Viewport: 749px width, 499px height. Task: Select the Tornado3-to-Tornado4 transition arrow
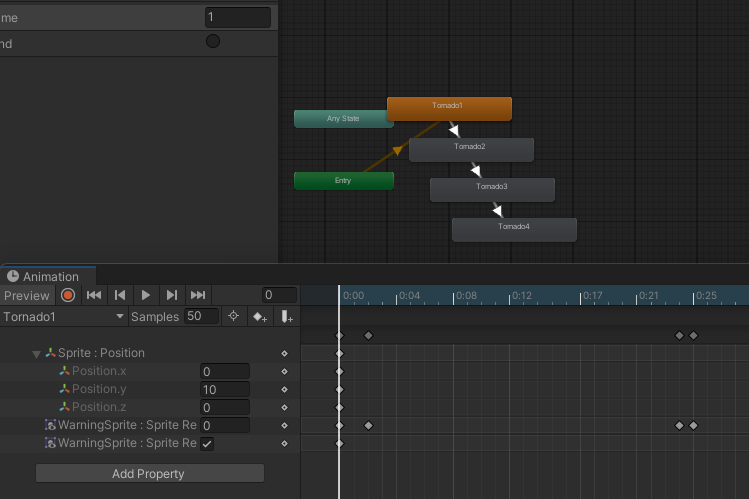click(x=497, y=210)
